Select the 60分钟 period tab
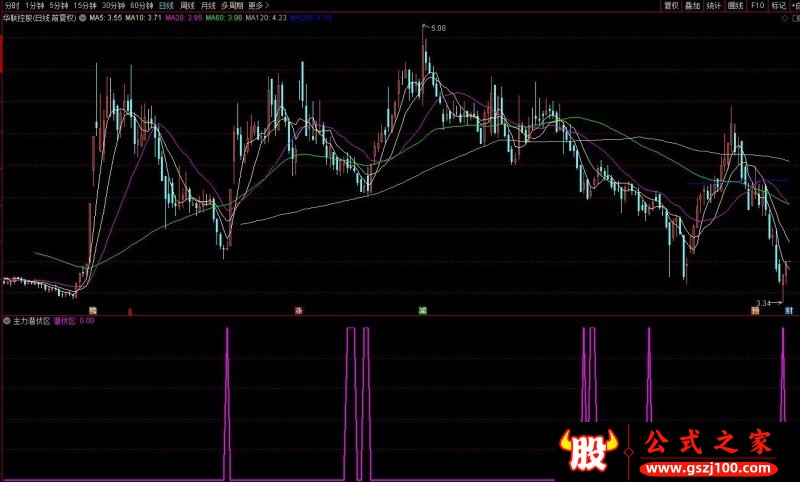Viewport: 800px width, 482px height. coord(141,5)
